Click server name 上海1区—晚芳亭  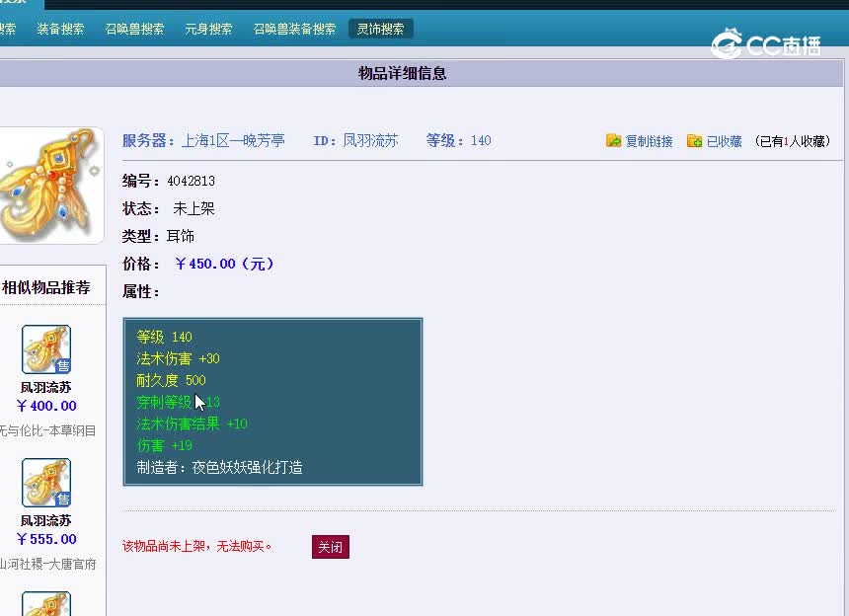(x=233, y=141)
